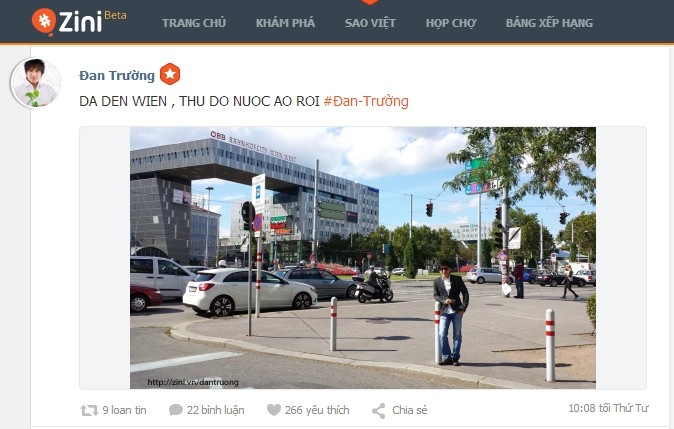Click the Zini logo icon
674x429 pixels.
point(44,21)
